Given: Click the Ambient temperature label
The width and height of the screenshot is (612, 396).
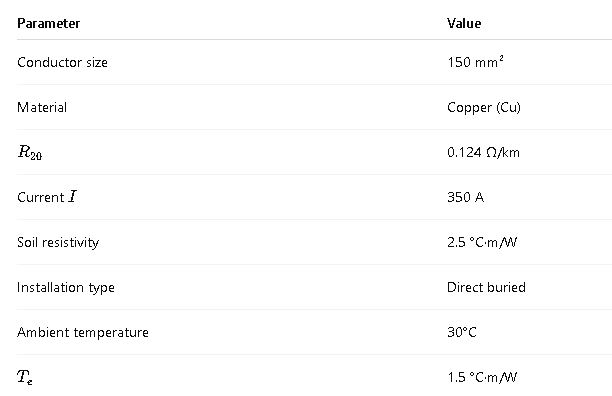Looking at the screenshot, I should 83,332.
